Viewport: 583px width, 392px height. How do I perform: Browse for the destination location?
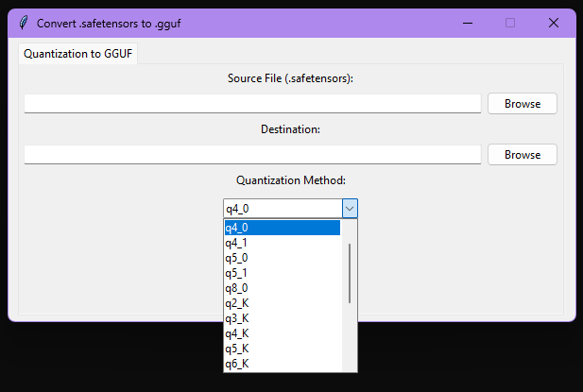point(522,154)
